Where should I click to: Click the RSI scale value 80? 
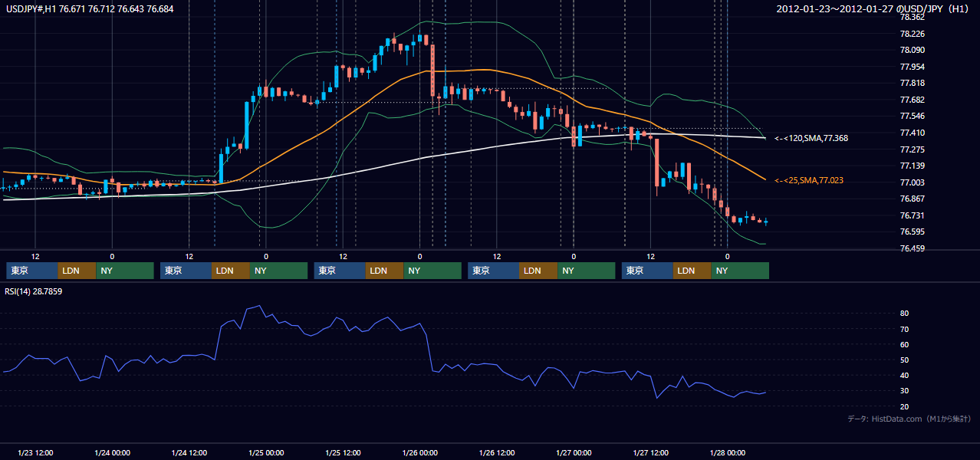(x=905, y=314)
